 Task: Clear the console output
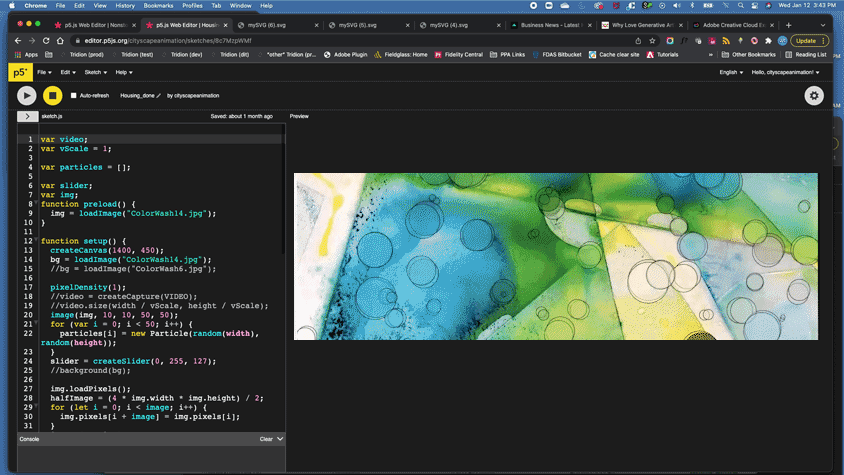(x=266, y=439)
